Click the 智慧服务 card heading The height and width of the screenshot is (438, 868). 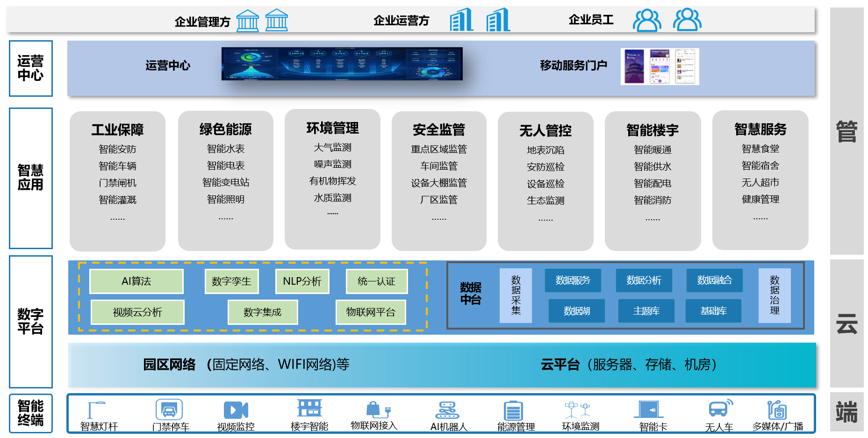tap(760, 129)
